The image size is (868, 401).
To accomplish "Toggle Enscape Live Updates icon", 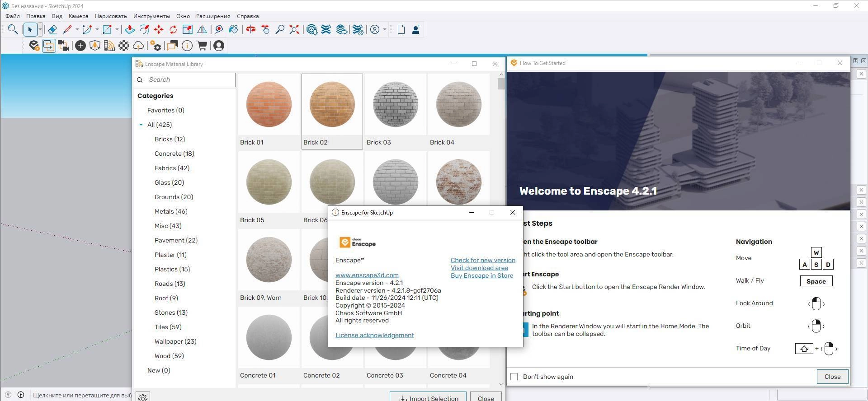I will (48, 46).
